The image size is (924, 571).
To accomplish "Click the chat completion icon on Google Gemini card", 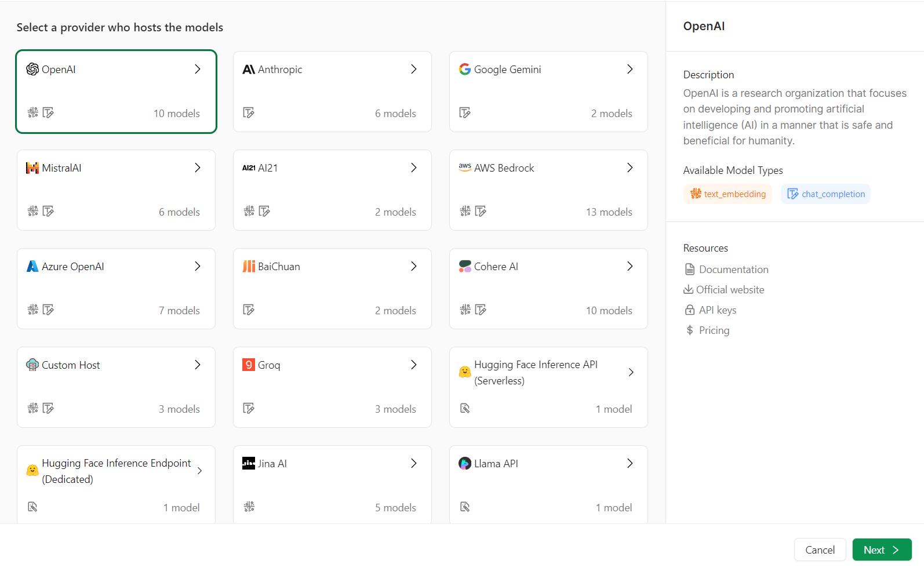I will (x=465, y=112).
